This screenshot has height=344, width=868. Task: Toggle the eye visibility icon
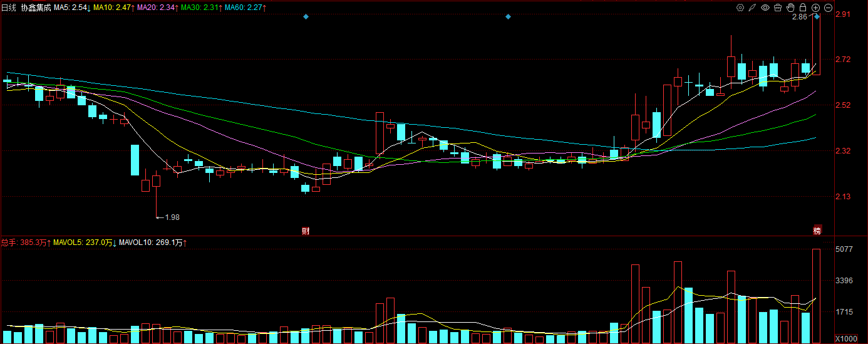click(765, 8)
